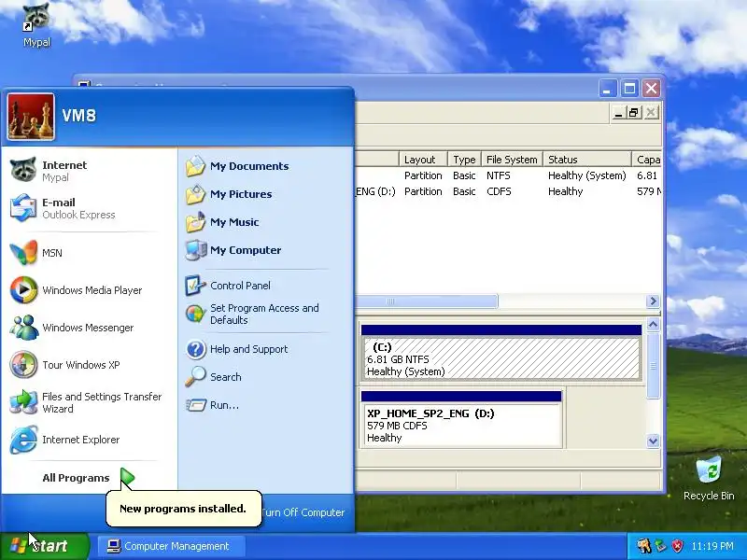Viewport: 747px width, 560px height.
Task: Launch Outlook Express E-mail icon
Action: [22, 208]
